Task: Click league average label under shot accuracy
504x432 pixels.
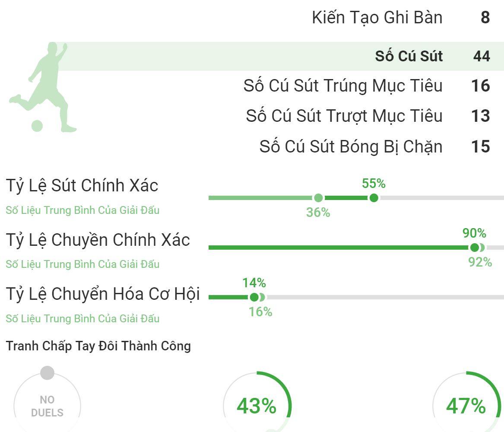Action: (82, 210)
